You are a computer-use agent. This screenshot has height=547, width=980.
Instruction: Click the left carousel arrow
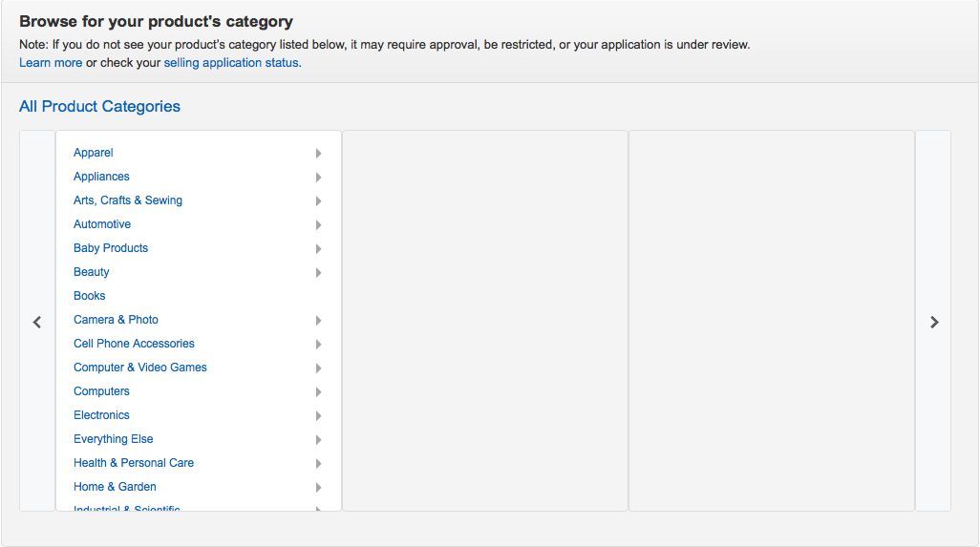click(37, 323)
